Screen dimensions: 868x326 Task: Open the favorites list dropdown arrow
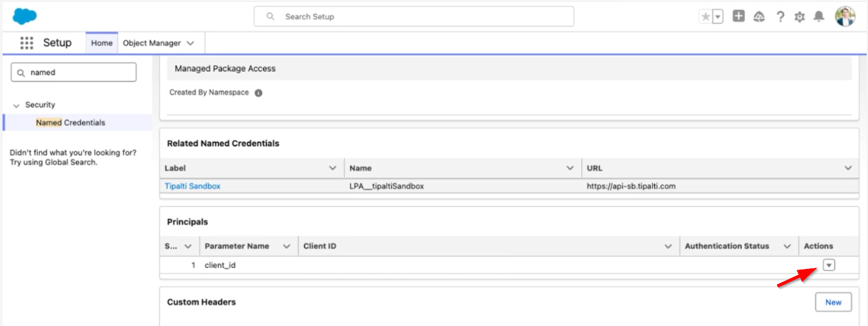[718, 17]
